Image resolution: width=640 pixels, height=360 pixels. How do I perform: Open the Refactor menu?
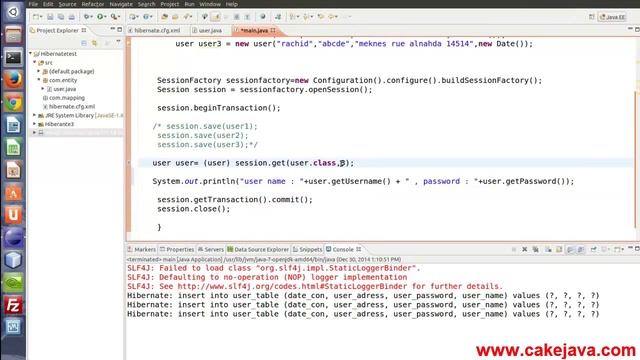pyautogui.click(x=93, y=4)
